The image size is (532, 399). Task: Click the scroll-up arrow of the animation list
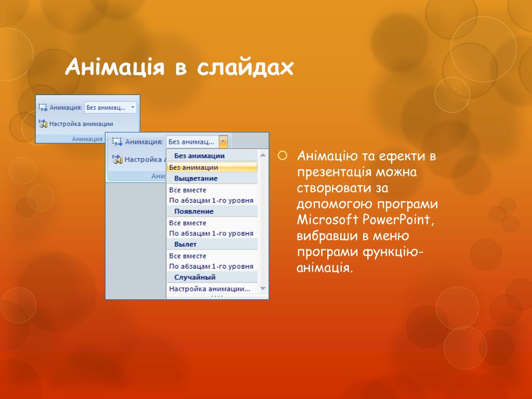pos(262,155)
